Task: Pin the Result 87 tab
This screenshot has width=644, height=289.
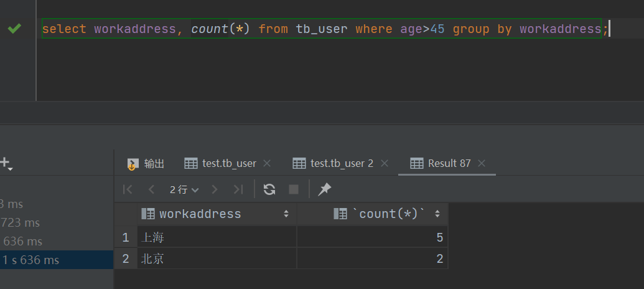Action: (324, 189)
